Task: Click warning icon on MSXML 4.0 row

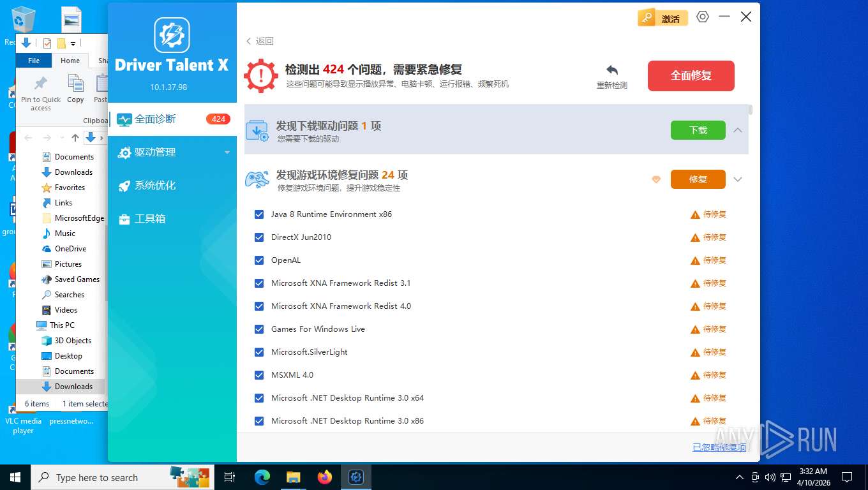Action: [x=696, y=375]
